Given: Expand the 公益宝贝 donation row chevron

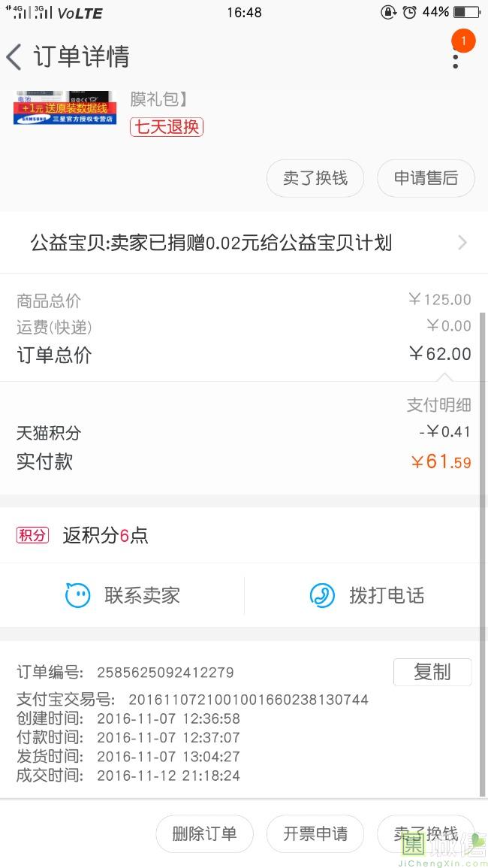Looking at the screenshot, I should pos(462,243).
